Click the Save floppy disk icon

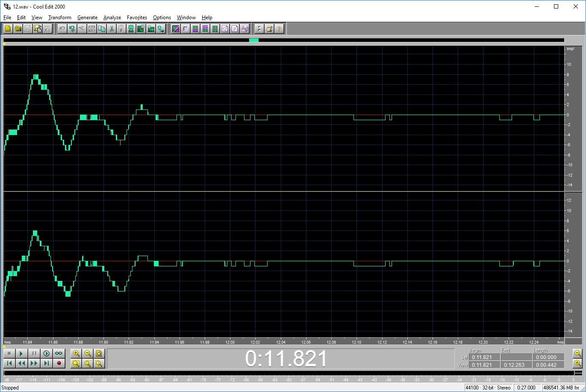[27, 29]
